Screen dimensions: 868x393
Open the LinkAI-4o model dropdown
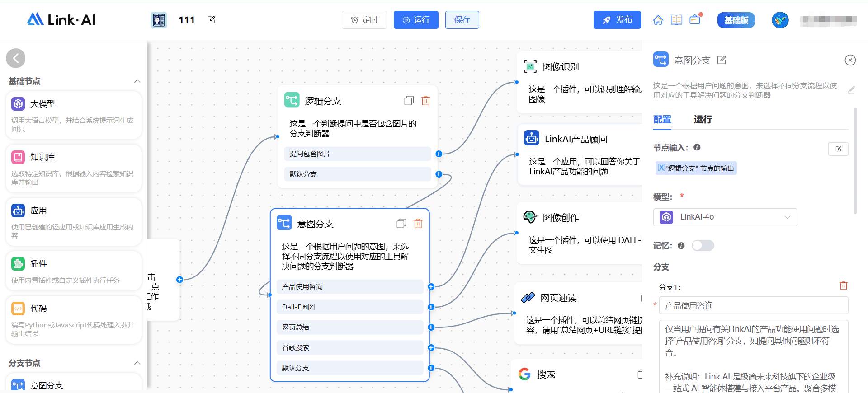[725, 217]
